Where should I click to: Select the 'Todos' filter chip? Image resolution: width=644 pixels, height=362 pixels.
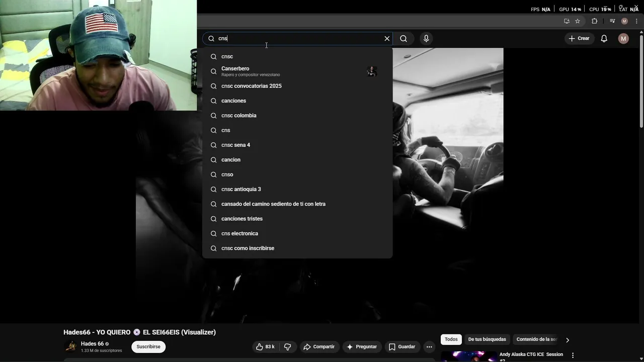(451, 339)
